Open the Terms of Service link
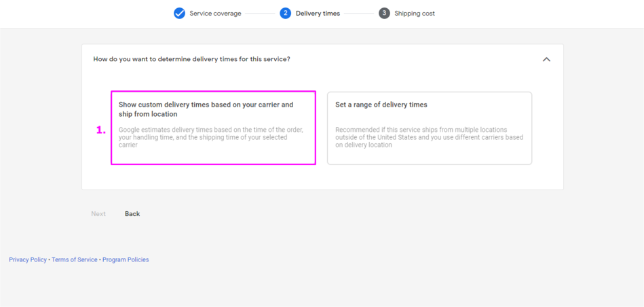 75,259
